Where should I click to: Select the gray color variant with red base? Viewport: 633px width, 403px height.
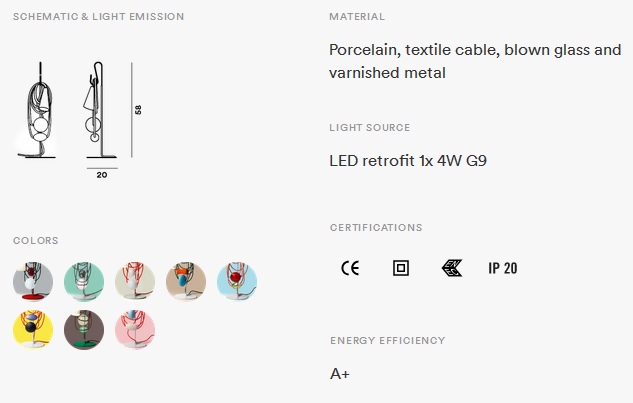click(x=33, y=282)
